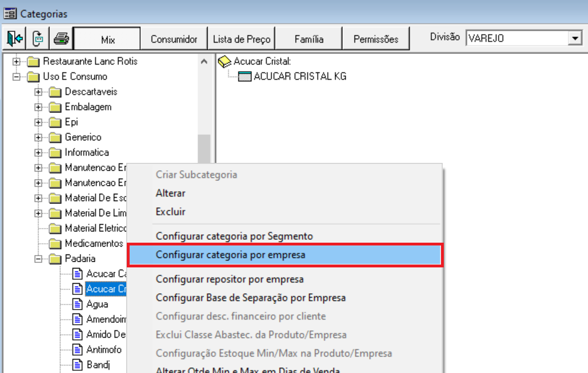Image resolution: width=588 pixels, height=373 pixels.
Task: Click the Material Eletrico folder icon
Action: click(x=55, y=229)
